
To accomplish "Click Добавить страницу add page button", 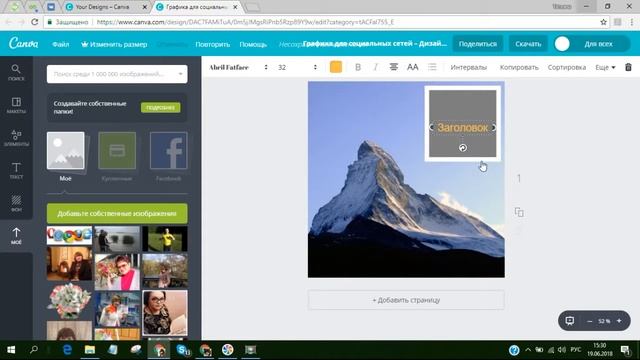I will click(406, 300).
